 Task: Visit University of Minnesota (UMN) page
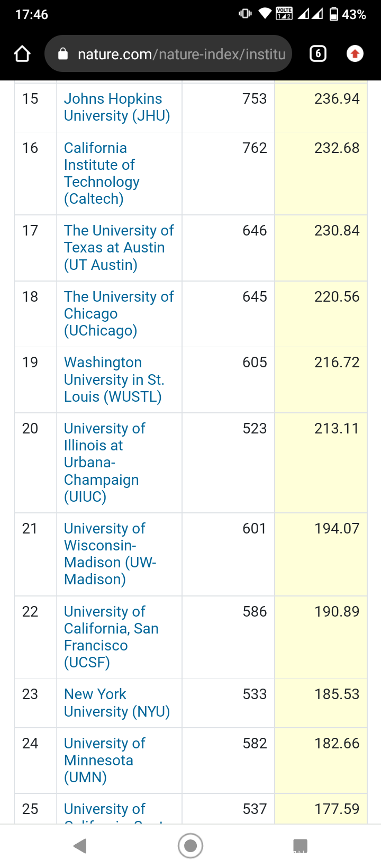coord(104,760)
